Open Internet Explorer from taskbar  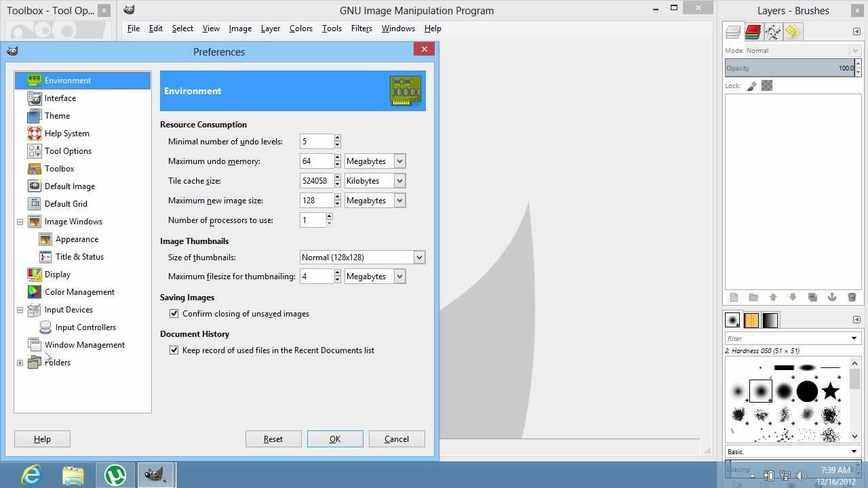(32, 475)
